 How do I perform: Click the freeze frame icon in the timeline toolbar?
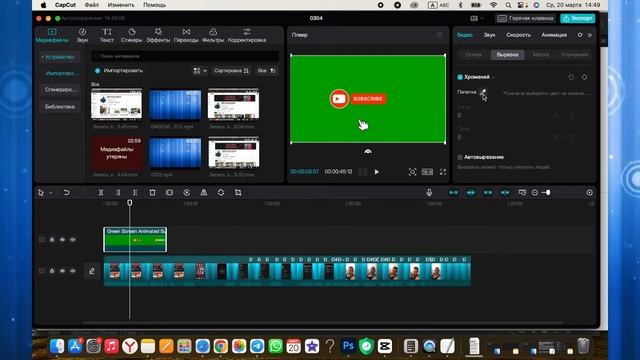(169, 192)
